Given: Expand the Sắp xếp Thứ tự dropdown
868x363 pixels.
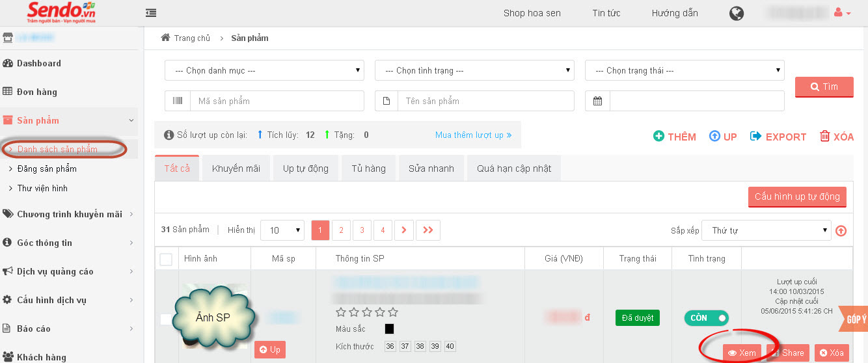Looking at the screenshot, I should (766, 230).
